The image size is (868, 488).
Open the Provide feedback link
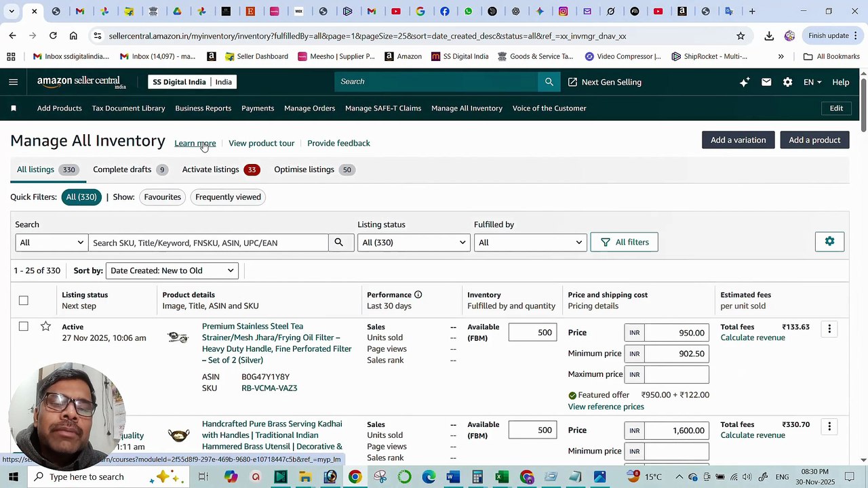pyautogui.click(x=338, y=143)
